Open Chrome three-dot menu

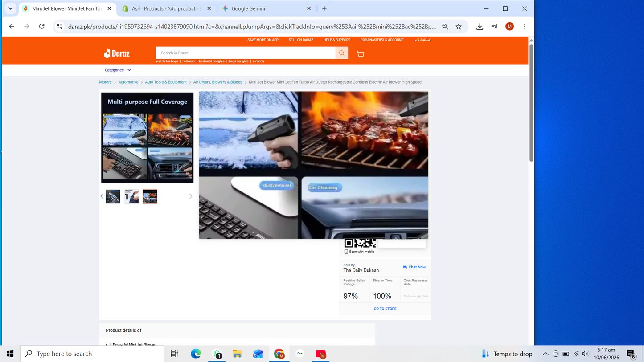point(525,27)
